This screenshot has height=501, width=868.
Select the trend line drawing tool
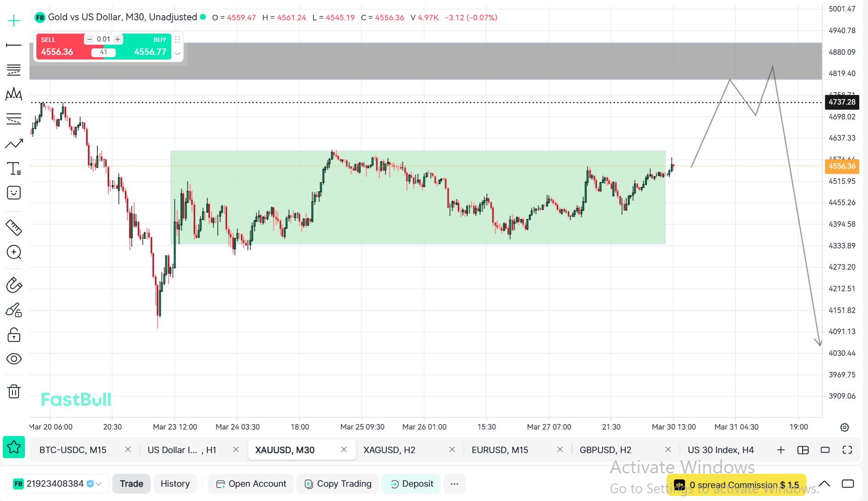[x=14, y=45]
